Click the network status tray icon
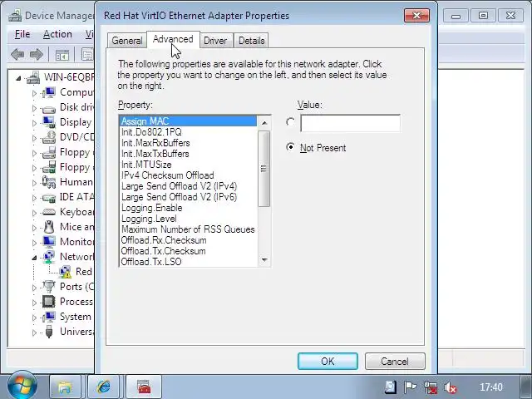The width and height of the screenshot is (532, 399). pos(431,387)
